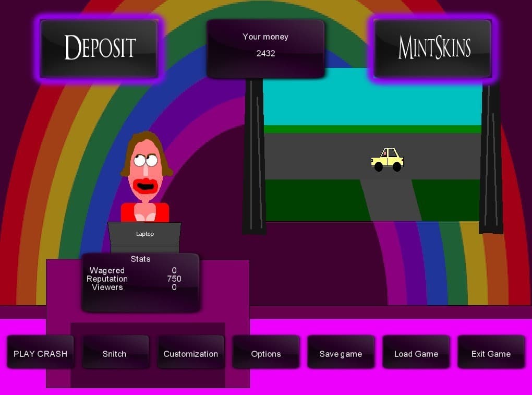Open the Deposit panel

pyautogui.click(x=99, y=48)
